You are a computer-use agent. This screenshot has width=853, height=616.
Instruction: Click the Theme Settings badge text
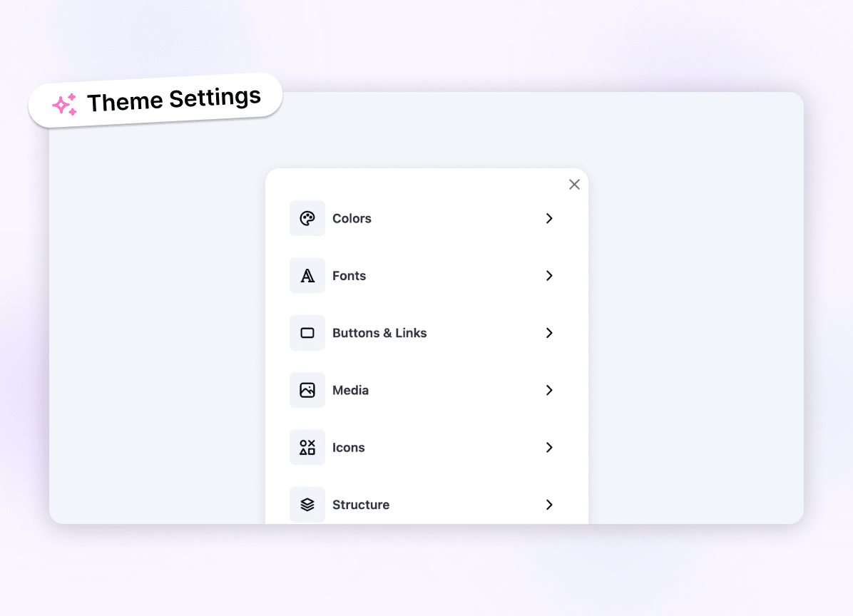[x=174, y=100]
